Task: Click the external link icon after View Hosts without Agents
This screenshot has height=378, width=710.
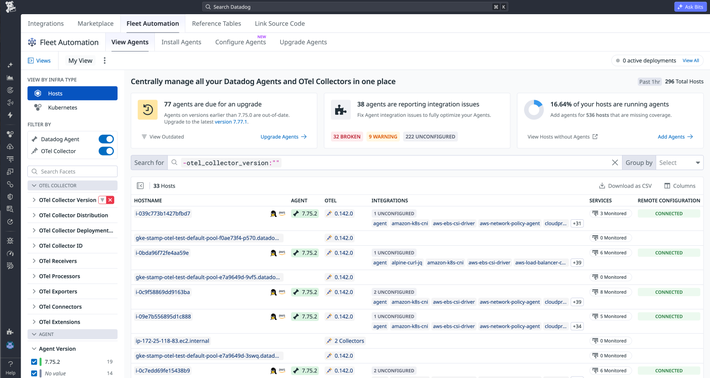Action: click(x=595, y=136)
